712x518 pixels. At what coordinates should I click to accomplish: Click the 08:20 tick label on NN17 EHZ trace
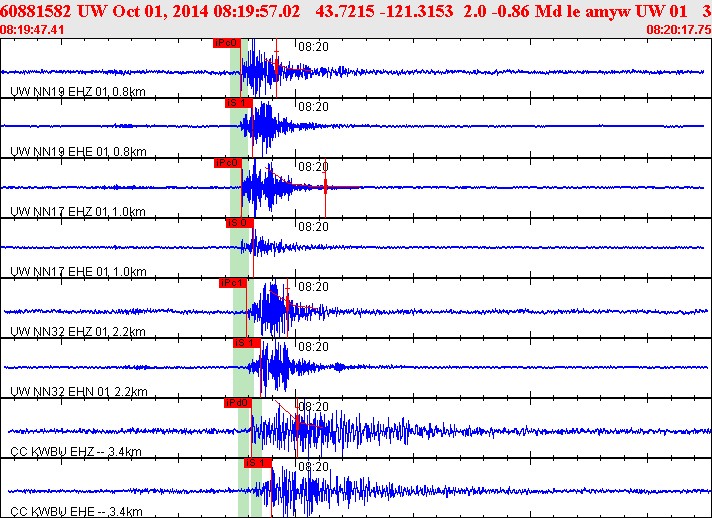313,167
